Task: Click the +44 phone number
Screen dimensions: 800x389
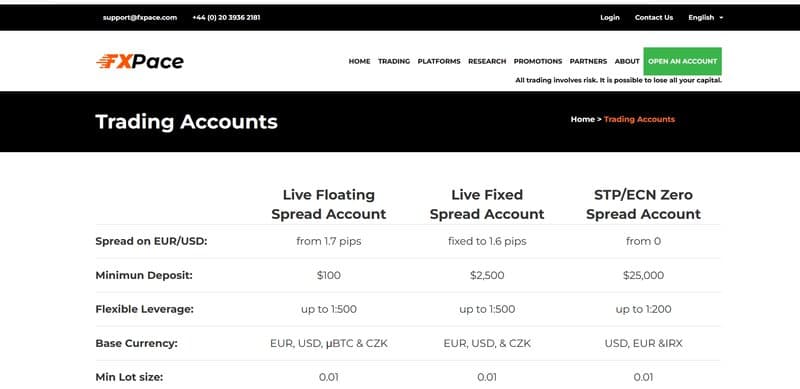Action: tap(226, 17)
